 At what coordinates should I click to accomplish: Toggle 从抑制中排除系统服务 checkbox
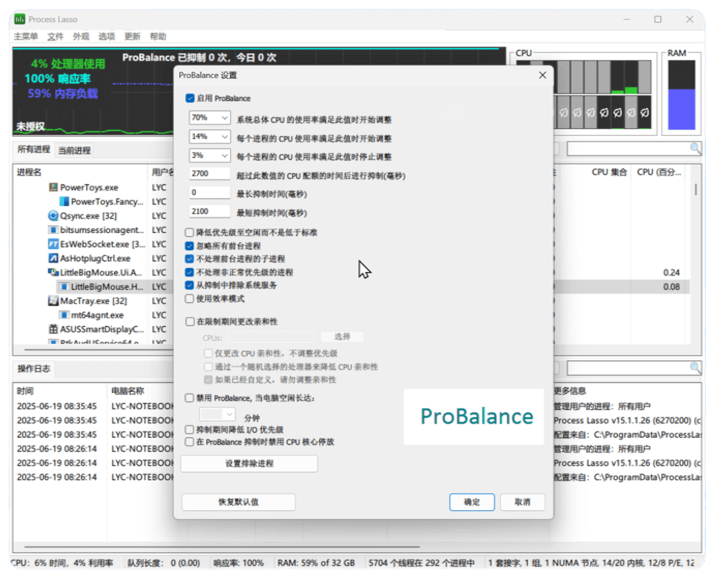pyautogui.click(x=189, y=285)
